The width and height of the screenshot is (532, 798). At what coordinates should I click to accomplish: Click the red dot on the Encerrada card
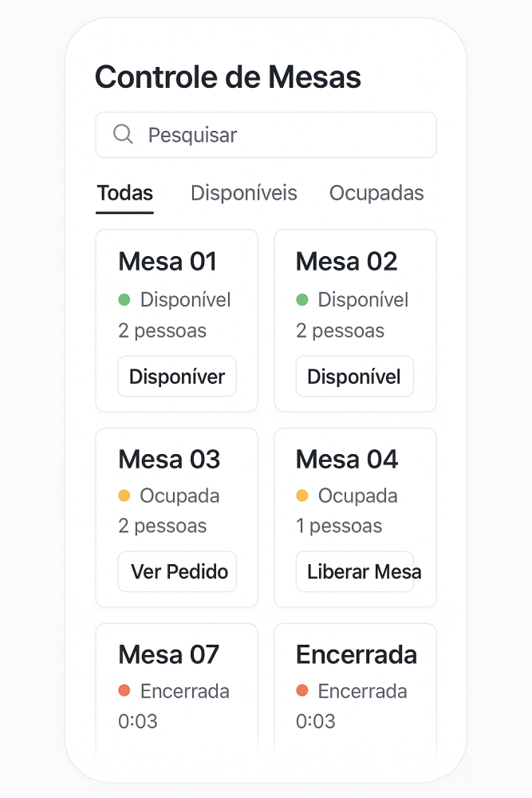point(302,690)
